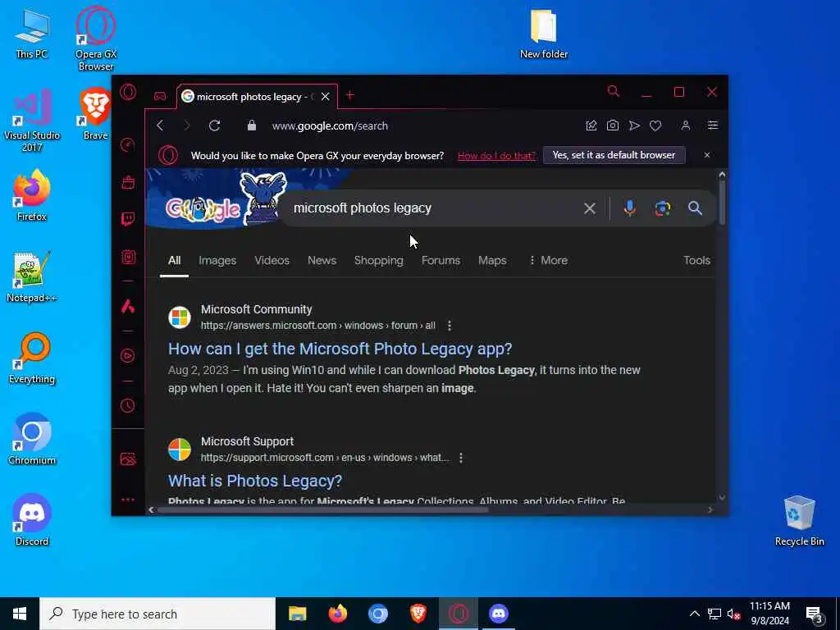Switch to the Videos results tab
This screenshot has width=840, height=630.
[272, 260]
